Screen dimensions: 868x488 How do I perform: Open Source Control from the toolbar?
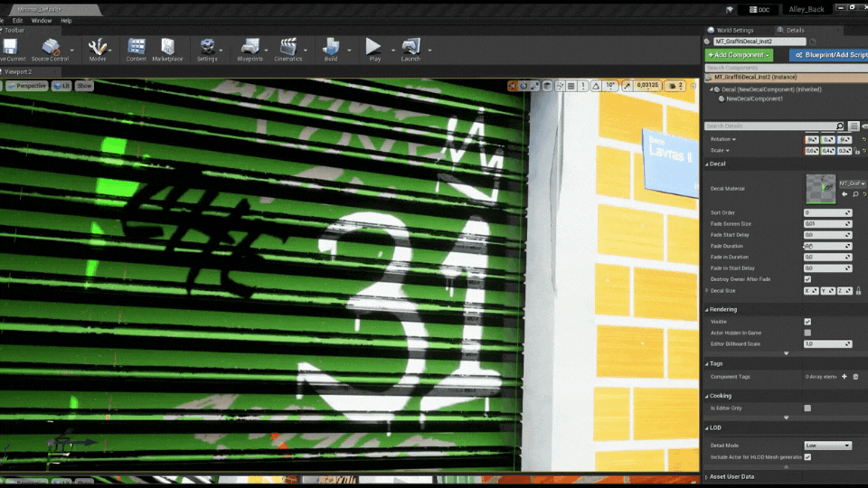(50, 49)
